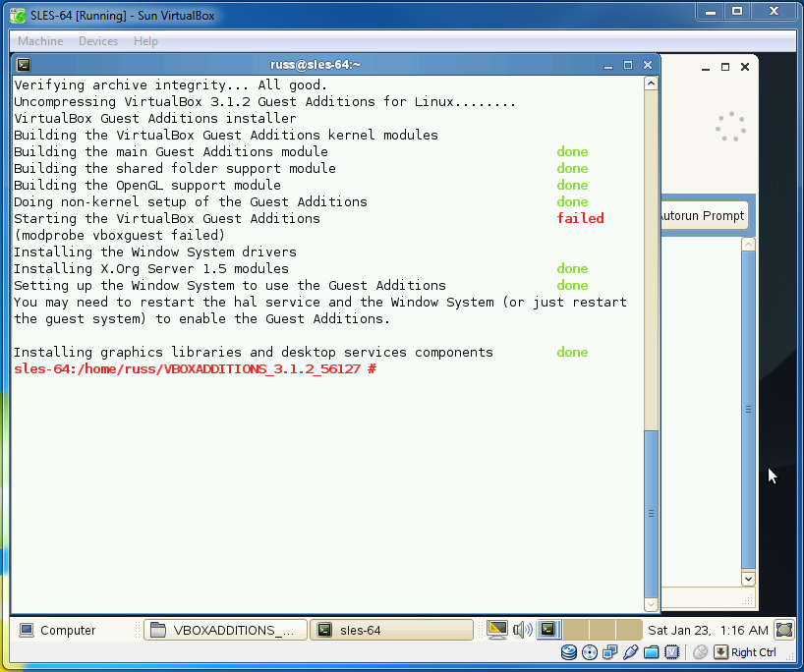Switch to fourth workspace in pager
This screenshot has height=672, width=804.
629,630
